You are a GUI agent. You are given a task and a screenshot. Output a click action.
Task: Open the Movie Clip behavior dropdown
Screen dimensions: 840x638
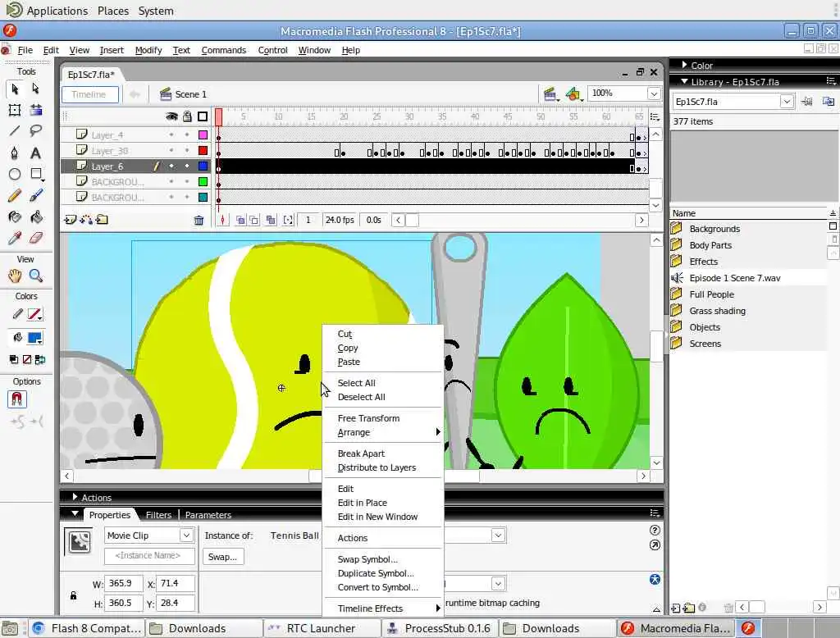186,535
